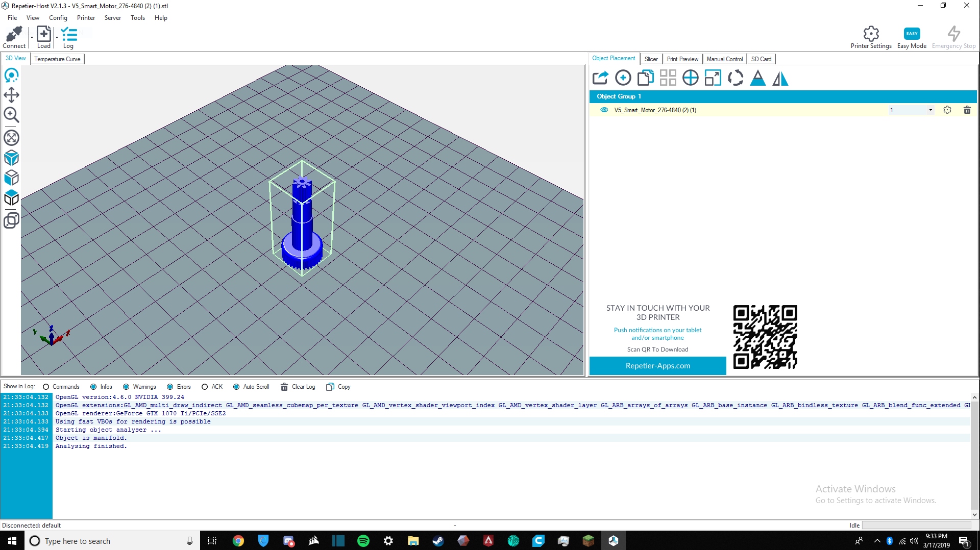Click the Scale object icon
980x550 pixels.
click(713, 78)
